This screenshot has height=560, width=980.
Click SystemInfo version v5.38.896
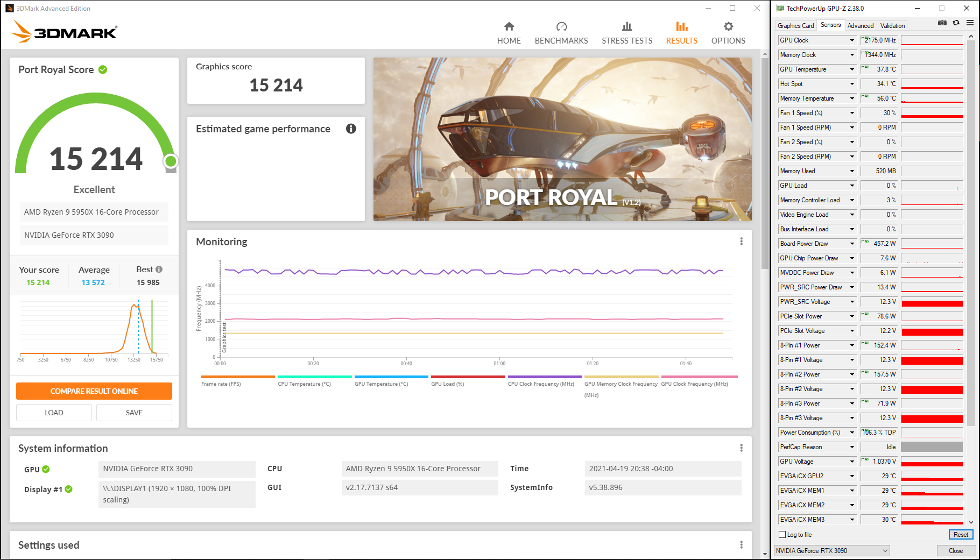click(x=663, y=487)
